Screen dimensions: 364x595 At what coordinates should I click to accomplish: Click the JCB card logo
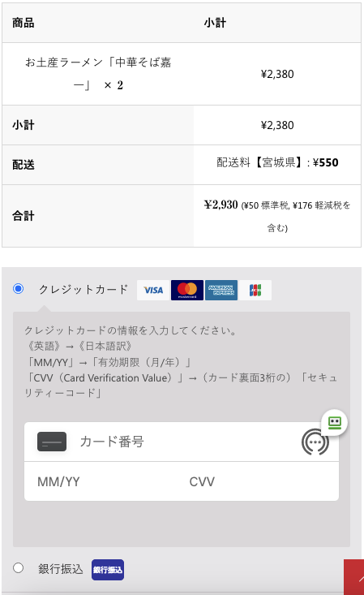(x=255, y=291)
